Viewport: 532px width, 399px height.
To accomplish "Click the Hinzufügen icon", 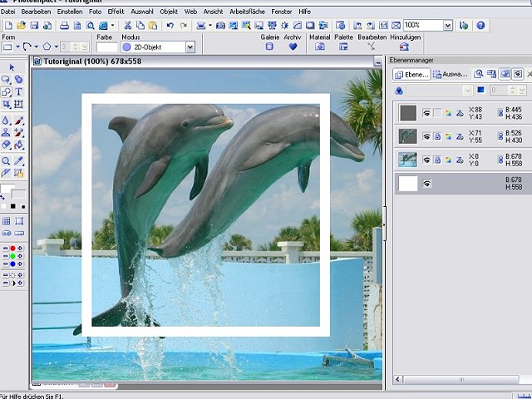I will pos(404,47).
